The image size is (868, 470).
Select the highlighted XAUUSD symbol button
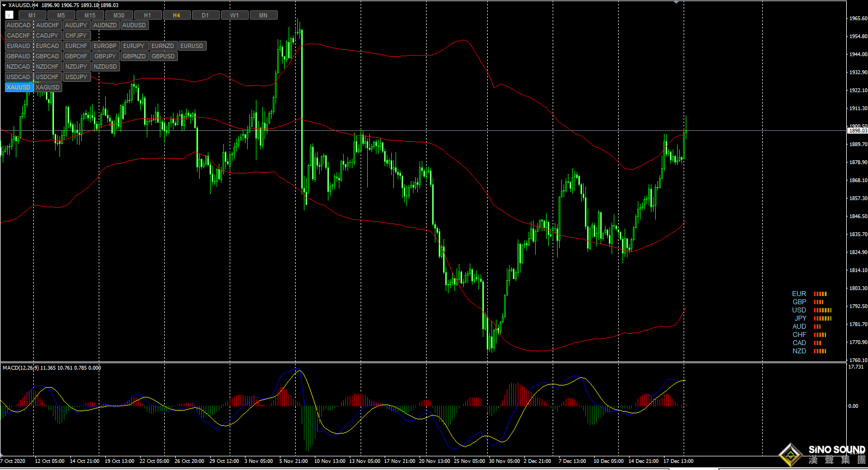pyautogui.click(x=19, y=87)
